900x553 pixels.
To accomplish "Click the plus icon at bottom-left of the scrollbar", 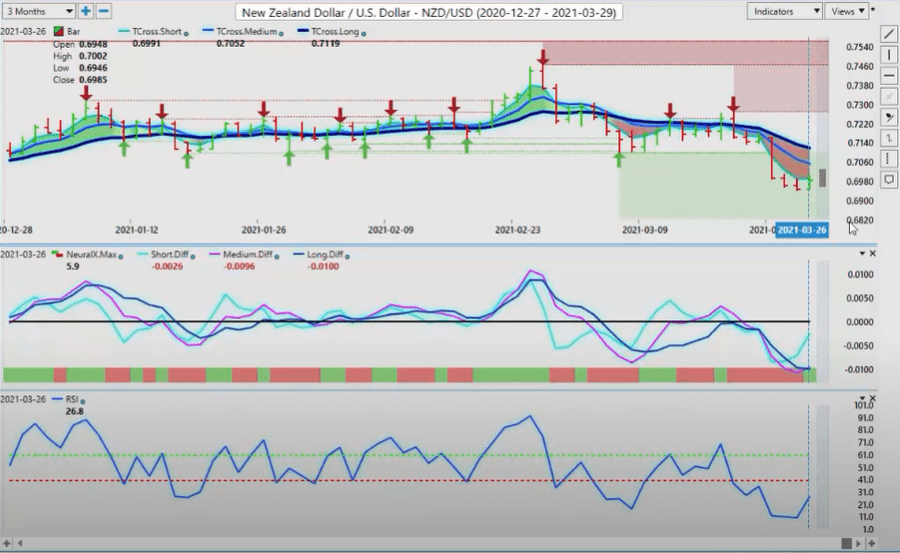I will point(6,543).
